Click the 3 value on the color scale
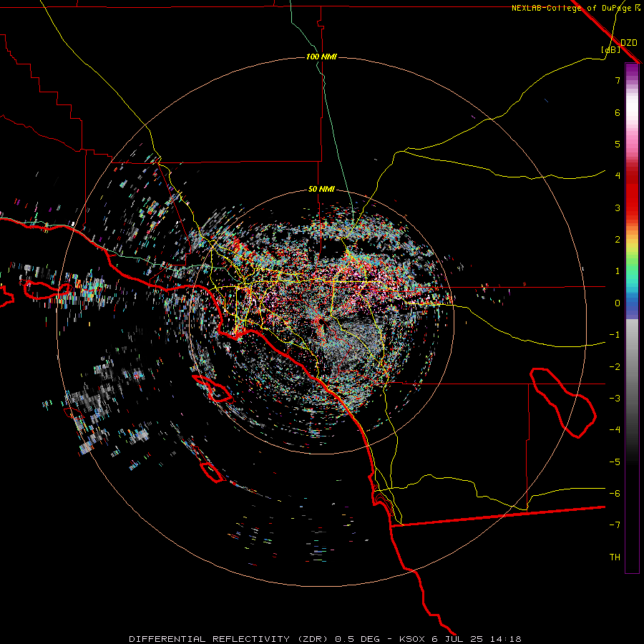This screenshot has width=644, height=644. 618,208
